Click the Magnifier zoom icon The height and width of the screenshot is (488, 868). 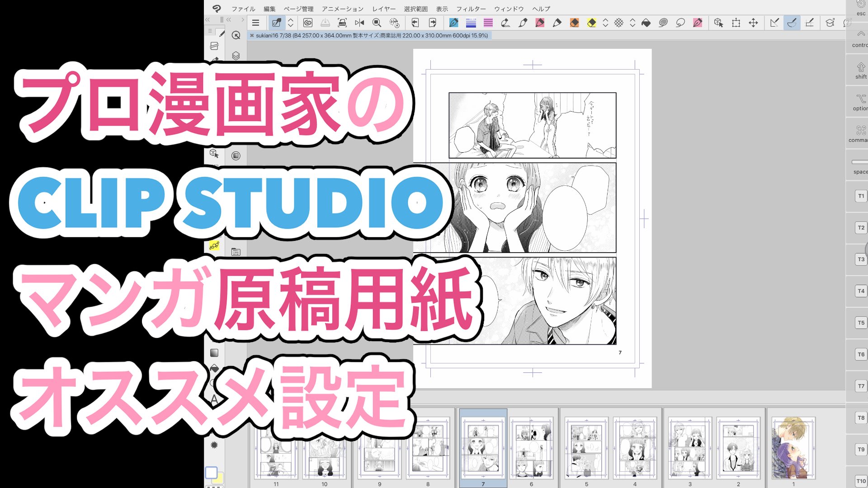(x=377, y=22)
